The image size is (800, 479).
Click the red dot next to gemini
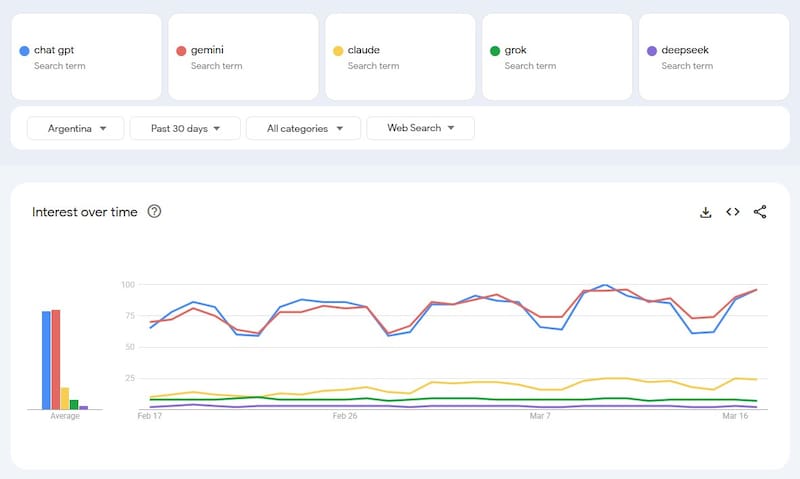tap(181, 50)
